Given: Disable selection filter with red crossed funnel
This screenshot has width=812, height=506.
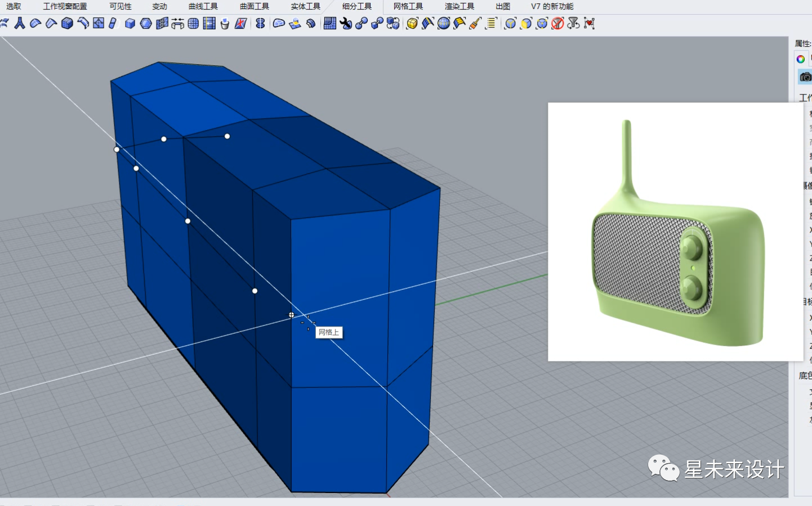Looking at the screenshot, I should click(557, 23).
